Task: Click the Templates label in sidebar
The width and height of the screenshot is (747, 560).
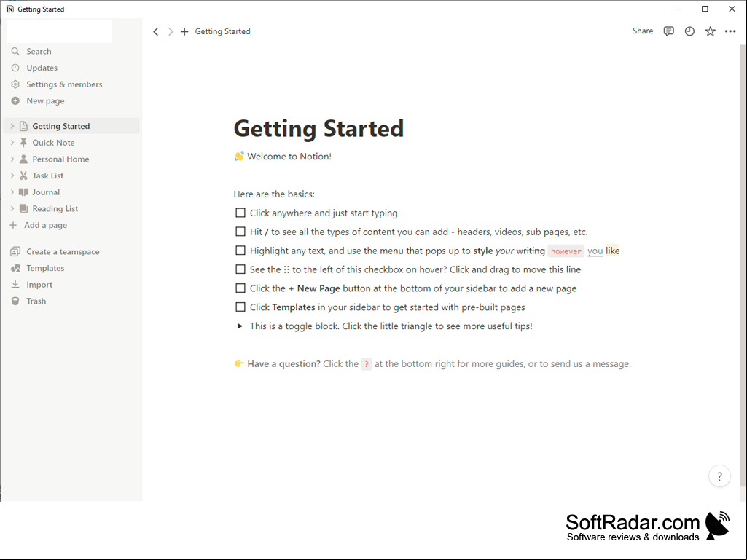Action: pos(45,268)
